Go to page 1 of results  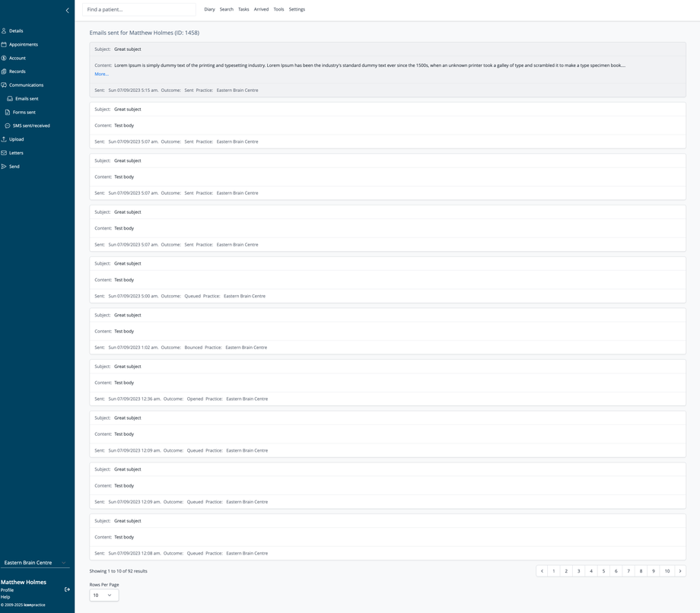tap(554, 571)
